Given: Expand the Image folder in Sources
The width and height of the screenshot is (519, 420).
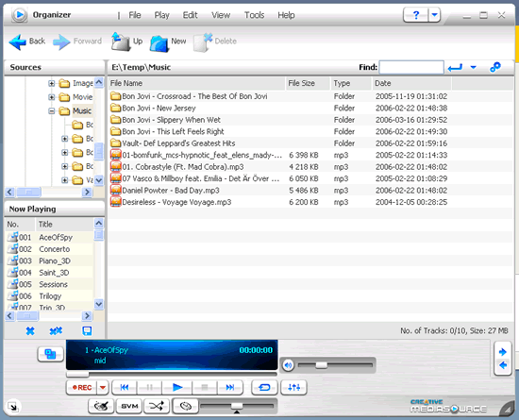Looking at the screenshot, I should pos(52,83).
